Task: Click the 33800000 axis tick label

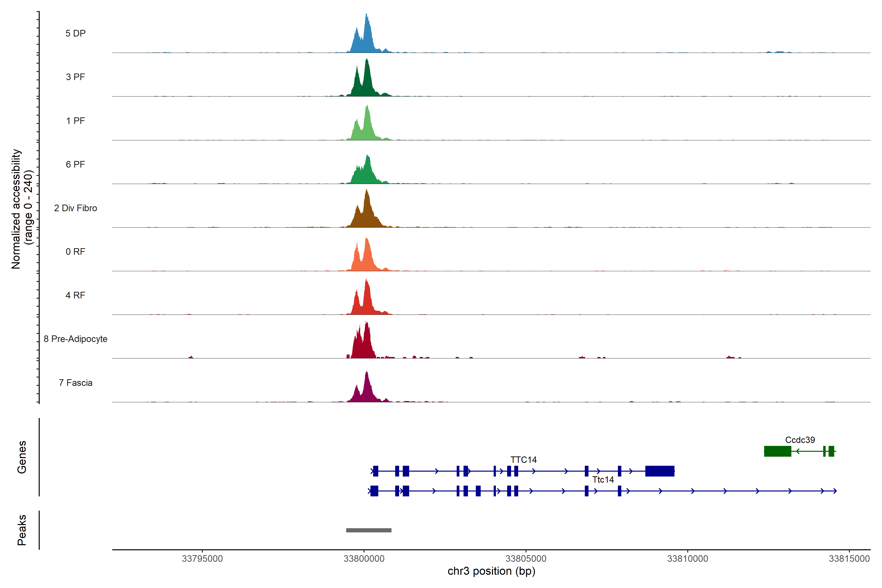Action: (x=364, y=558)
